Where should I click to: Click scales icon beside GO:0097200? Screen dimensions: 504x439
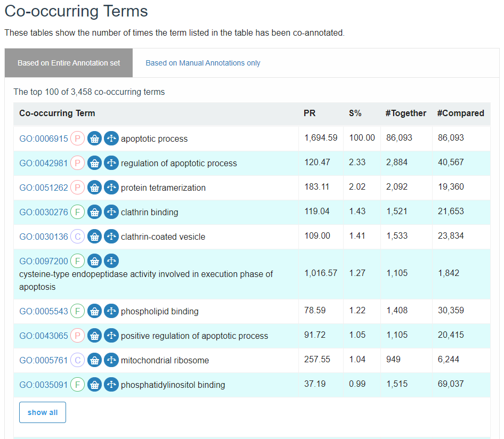(x=111, y=261)
